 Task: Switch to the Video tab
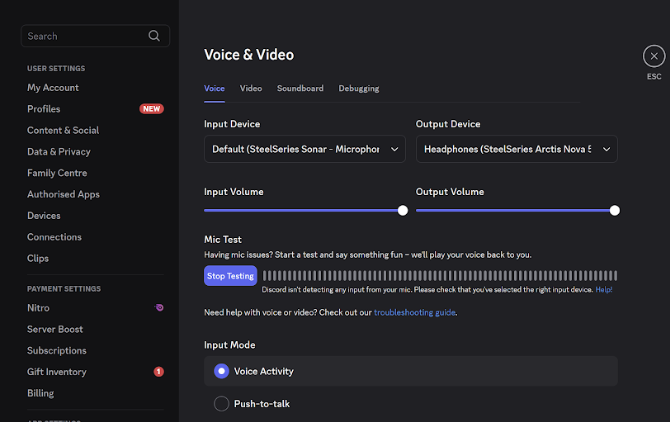[x=251, y=88]
